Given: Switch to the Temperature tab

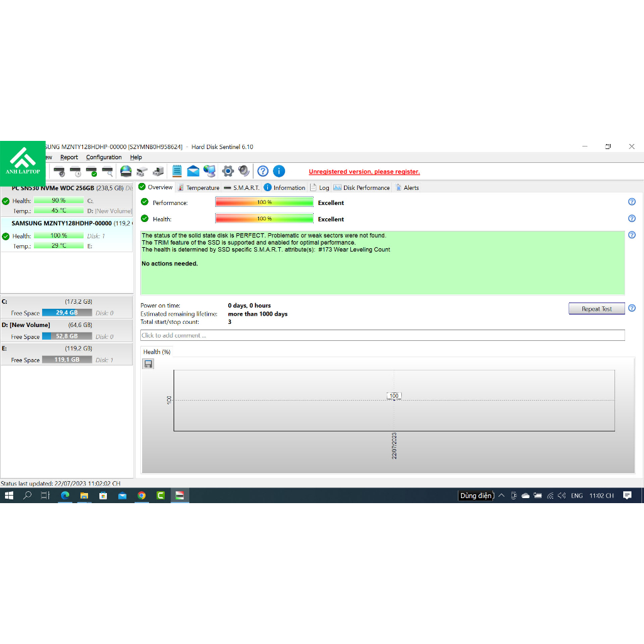Looking at the screenshot, I should coord(199,187).
